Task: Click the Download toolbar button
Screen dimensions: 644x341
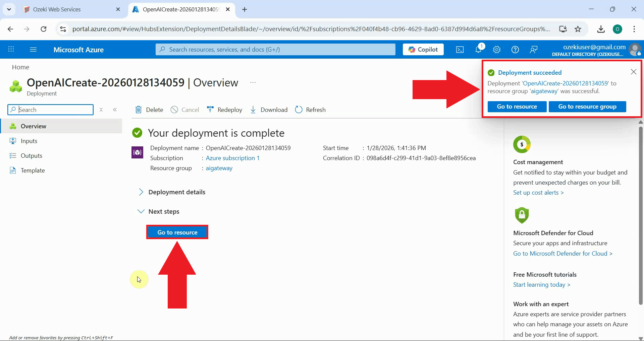Action: pyautogui.click(x=269, y=110)
